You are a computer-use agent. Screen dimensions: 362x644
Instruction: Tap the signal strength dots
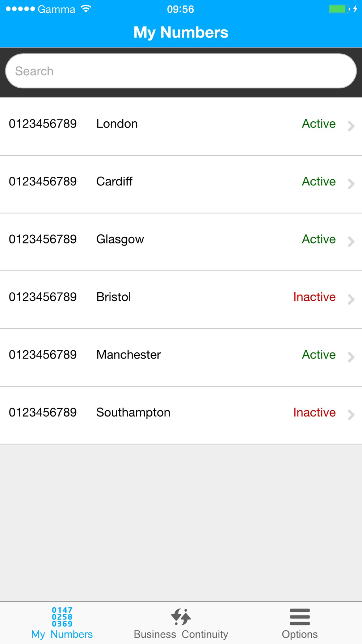tap(20, 9)
